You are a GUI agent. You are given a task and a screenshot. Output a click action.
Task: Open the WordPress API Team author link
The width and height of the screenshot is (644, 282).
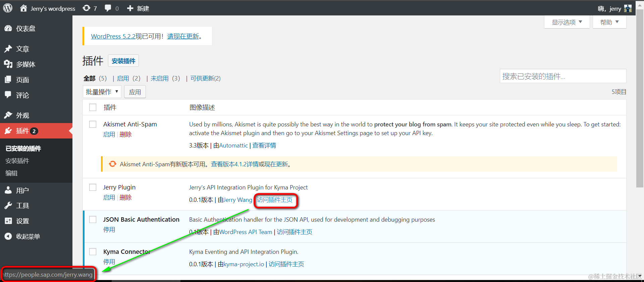click(246, 232)
